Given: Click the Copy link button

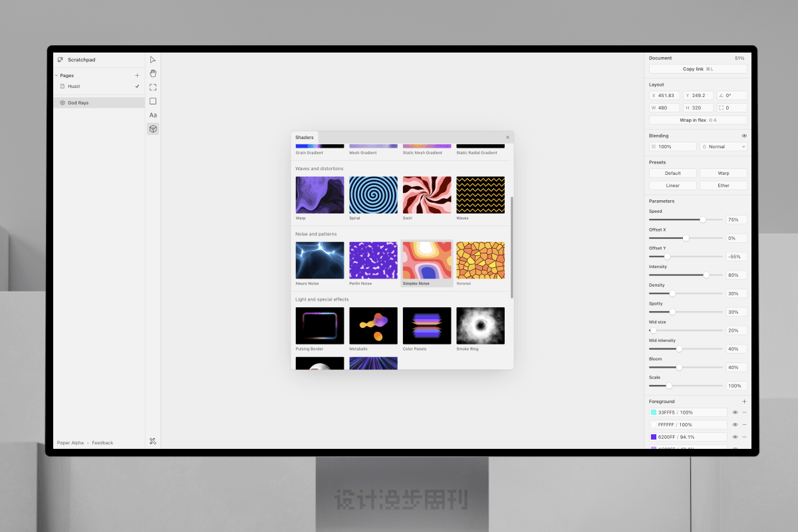Looking at the screenshot, I should click(698, 69).
